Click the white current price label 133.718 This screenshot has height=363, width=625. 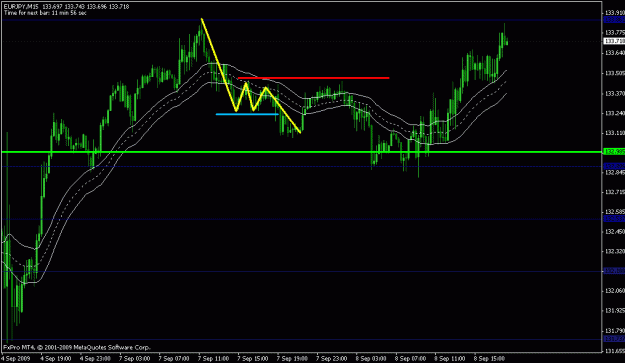pos(614,41)
